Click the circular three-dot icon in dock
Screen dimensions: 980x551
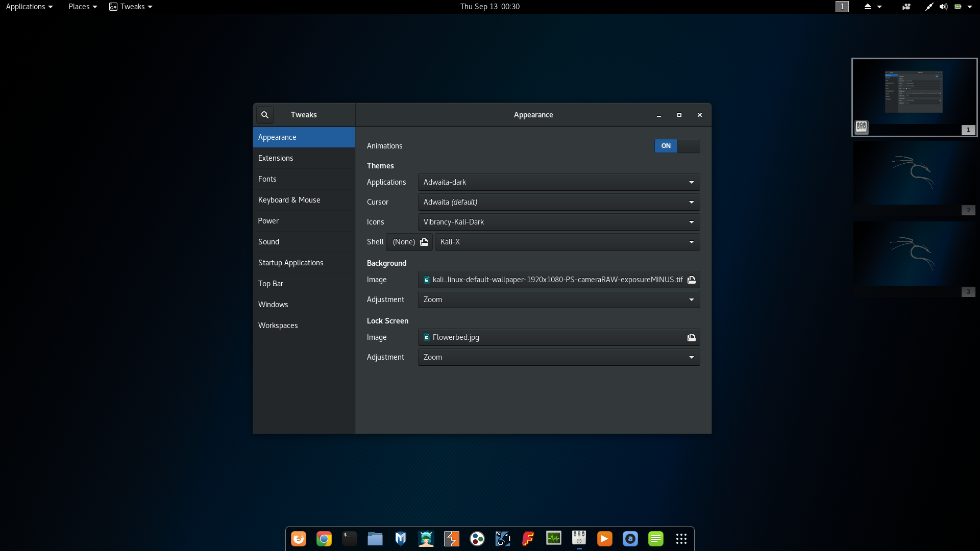pyautogui.click(x=477, y=539)
